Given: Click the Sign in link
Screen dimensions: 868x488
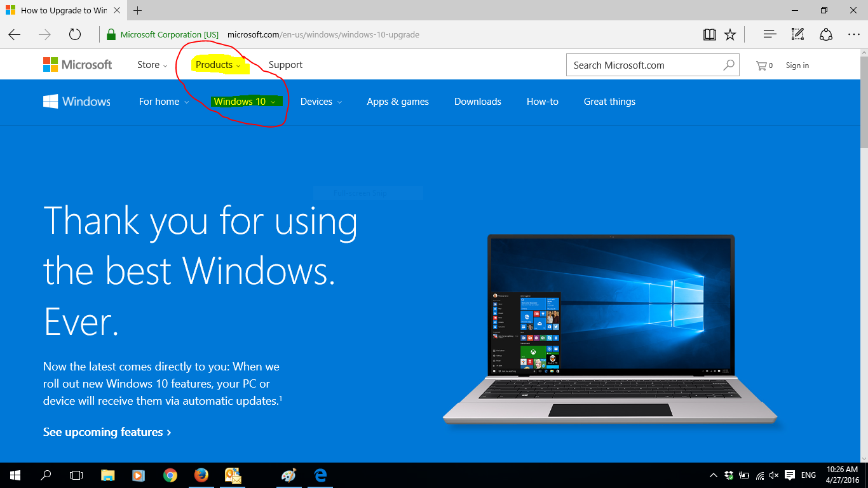Looking at the screenshot, I should pyautogui.click(x=797, y=65).
